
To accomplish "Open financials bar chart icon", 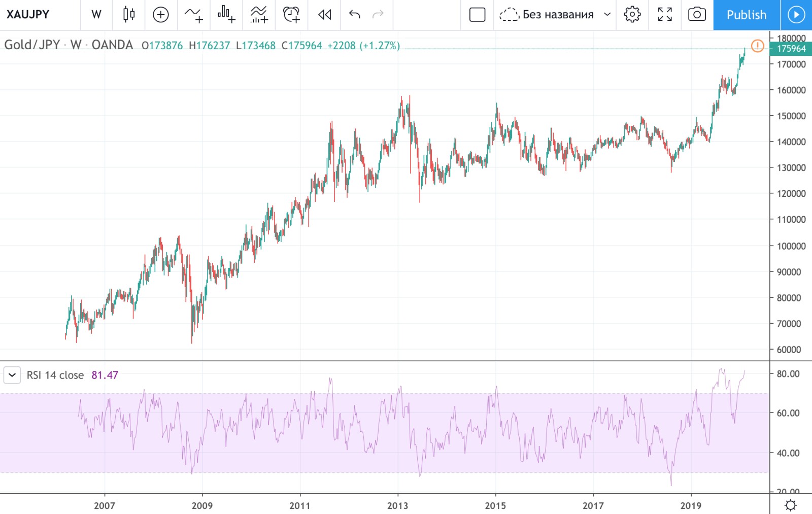I will [226, 15].
